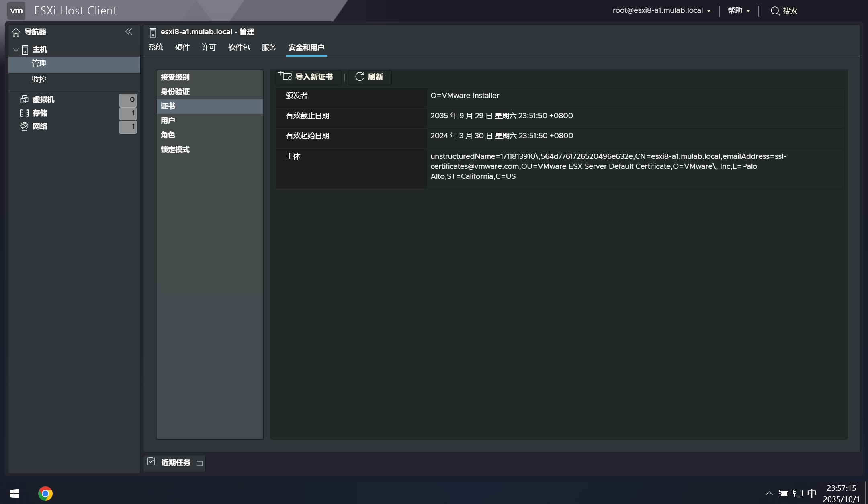868x504 pixels.
Task: Click the import certificate icon
Action: click(x=285, y=76)
